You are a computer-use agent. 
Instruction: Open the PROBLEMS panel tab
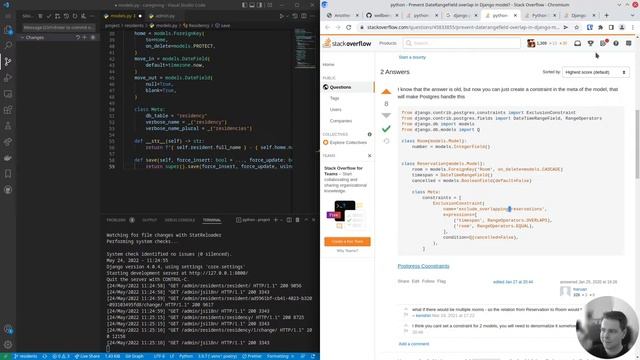coord(116,220)
